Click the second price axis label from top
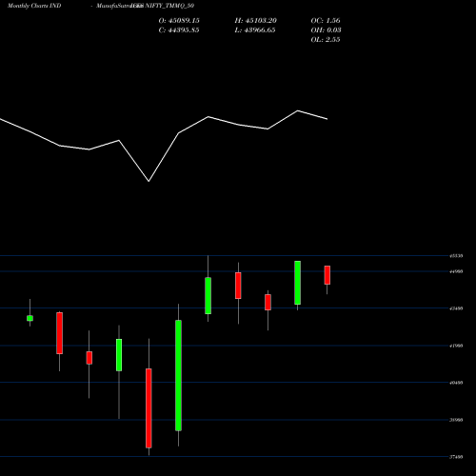476x476 pixels. coord(456,271)
